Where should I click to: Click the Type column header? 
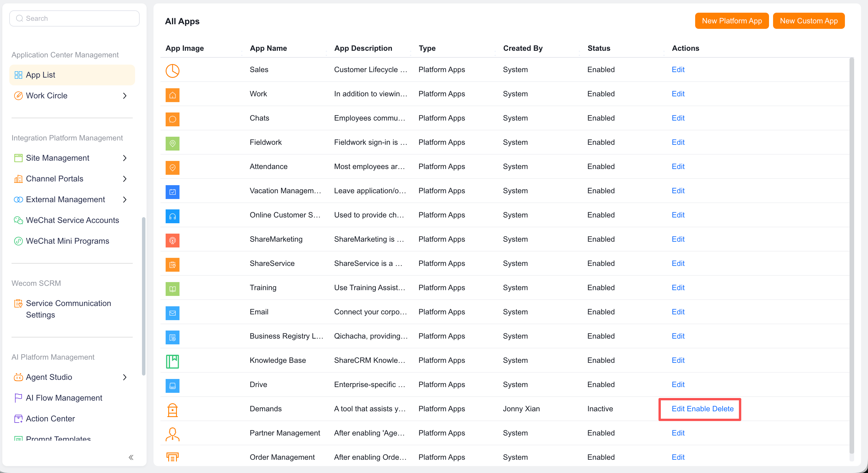pos(427,48)
